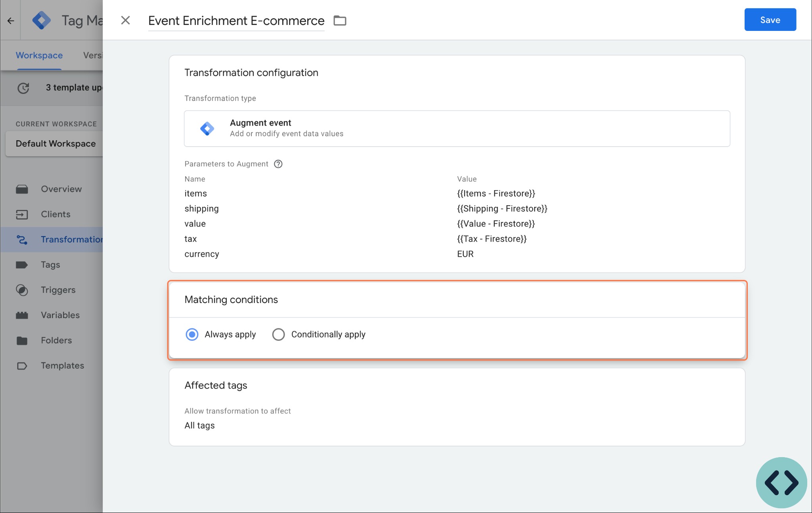Image resolution: width=812 pixels, height=513 pixels.
Task: Click the back arrow icon
Action: tap(11, 21)
